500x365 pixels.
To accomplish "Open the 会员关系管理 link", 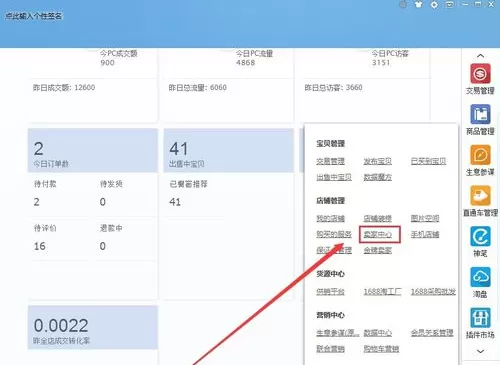I will [x=432, y=333].
